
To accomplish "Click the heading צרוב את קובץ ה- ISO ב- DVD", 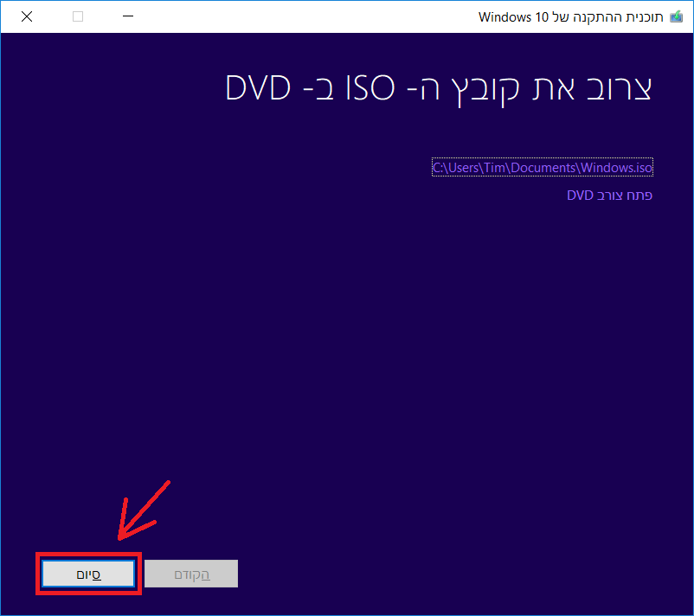I will (x=439, y=88).
